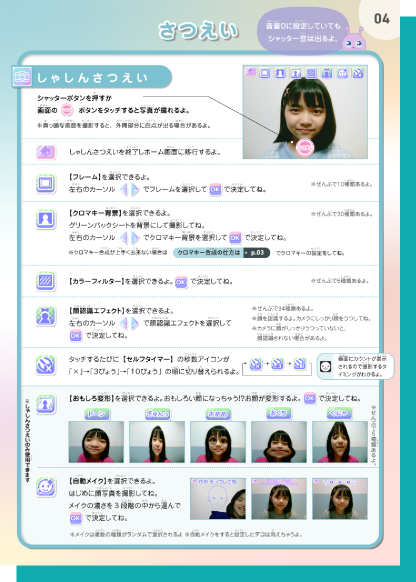Choose the color filter icon
The image size is (416, 582).
(x=46, y=281)
